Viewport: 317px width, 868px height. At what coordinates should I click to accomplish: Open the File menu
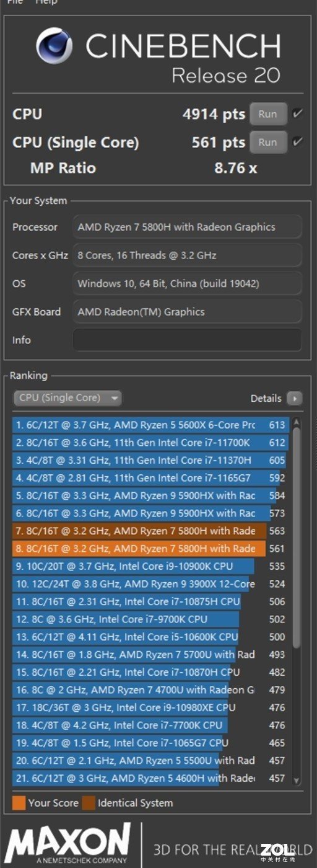[14, 2]
